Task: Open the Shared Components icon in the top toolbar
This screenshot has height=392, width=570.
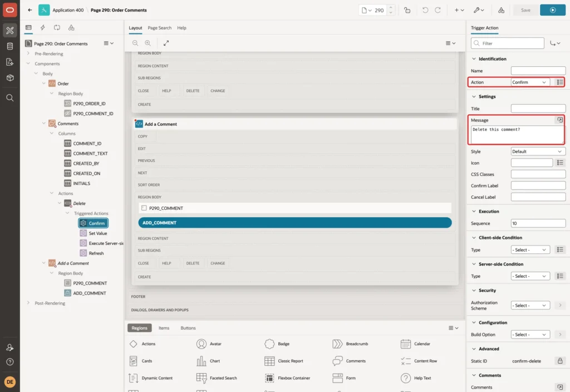Action: [x=501, y=10]
